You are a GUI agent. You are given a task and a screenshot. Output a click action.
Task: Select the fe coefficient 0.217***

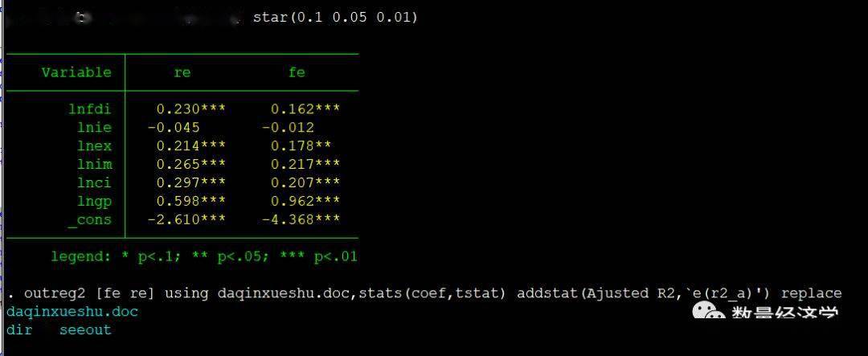click(x=305, y=164)
